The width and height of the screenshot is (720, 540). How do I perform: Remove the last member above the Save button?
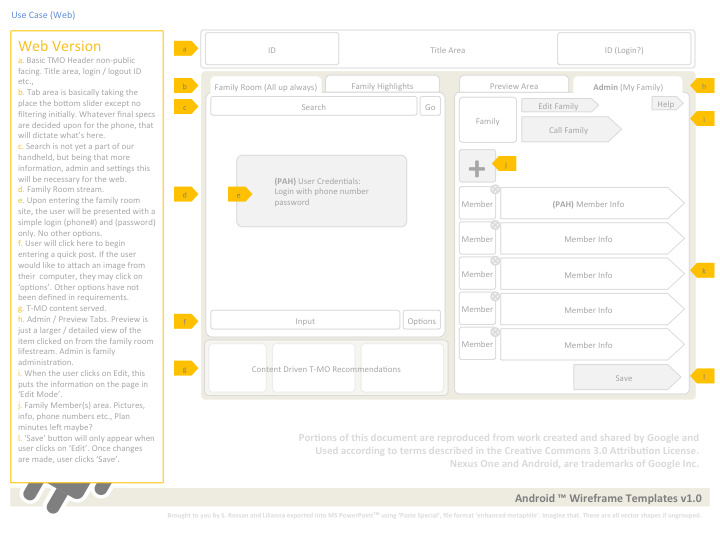[495, 332]
